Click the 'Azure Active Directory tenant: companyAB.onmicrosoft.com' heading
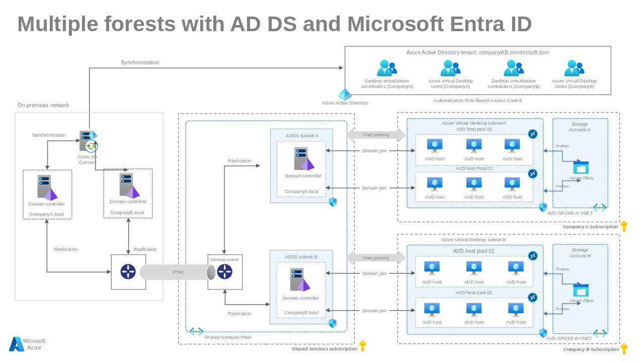The image size is (644, 362). pos(477,52)
